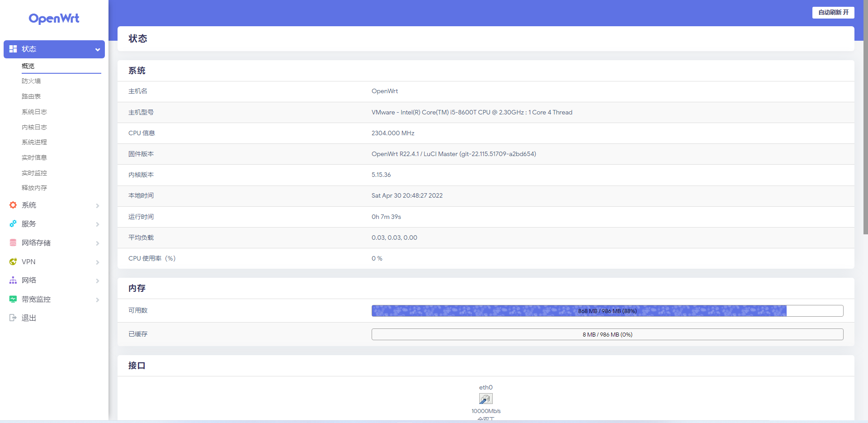Click the hostname value OpenWrt
Screen dimensions: 868x423
tap(385, 91)
